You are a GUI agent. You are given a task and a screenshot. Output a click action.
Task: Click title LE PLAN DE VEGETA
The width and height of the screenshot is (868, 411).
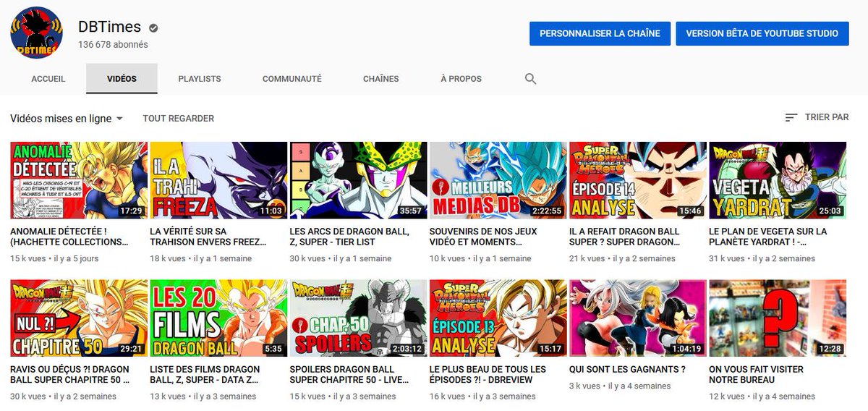(x=768, y=237)
